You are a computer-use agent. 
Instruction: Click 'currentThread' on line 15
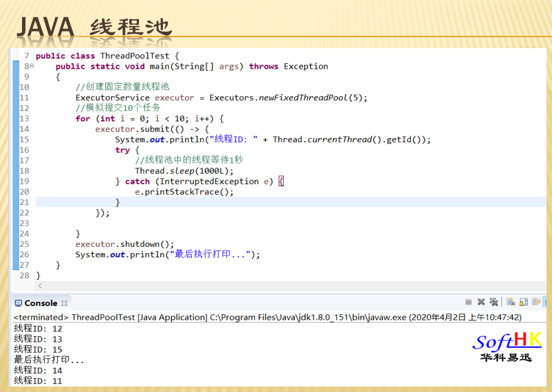340,140
